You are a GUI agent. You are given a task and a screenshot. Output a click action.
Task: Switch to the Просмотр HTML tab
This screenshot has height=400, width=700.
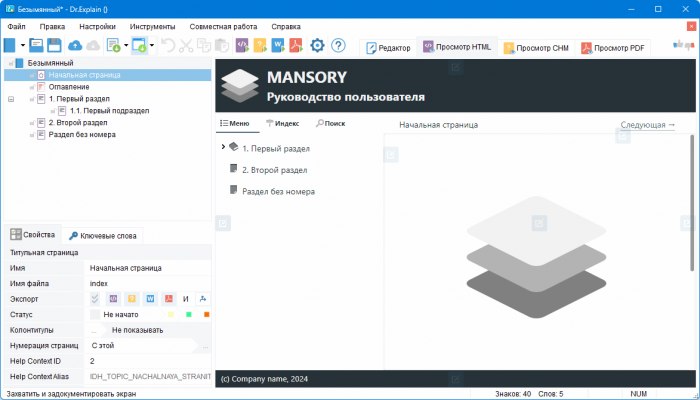[457, 47]
